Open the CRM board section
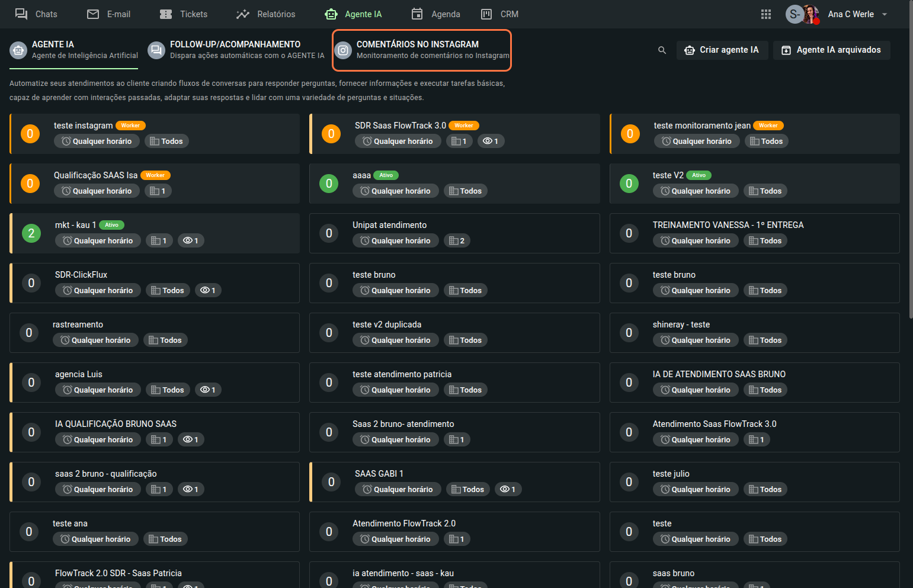The image size is (913, 588). pyautogui.click(x=499, y=14)
